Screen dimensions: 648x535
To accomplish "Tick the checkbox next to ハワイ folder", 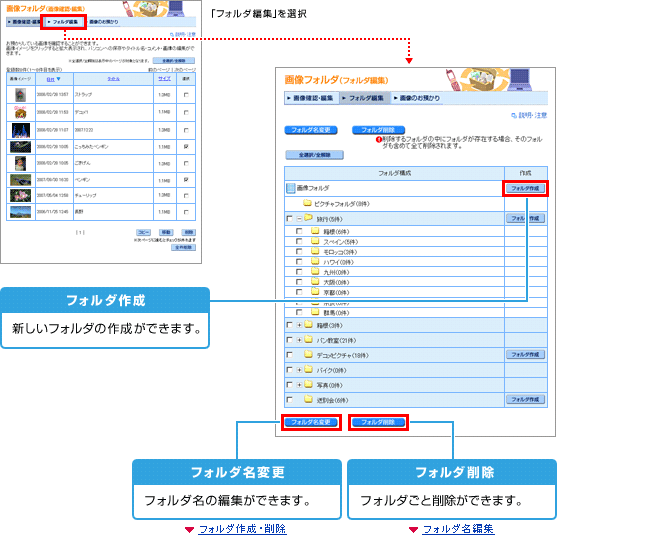I will coord(299,261).
